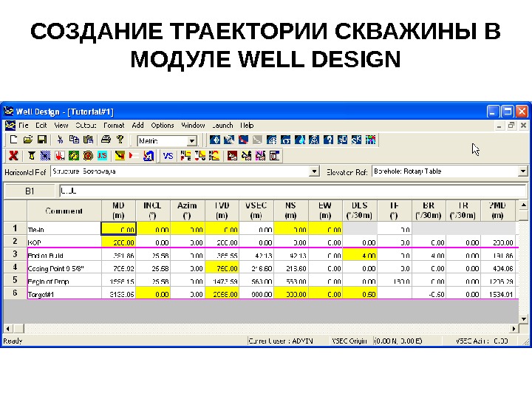The height and width of the screenshot is (399, 532).
Task: Open the View menu
Action: (x=61, y=126)
